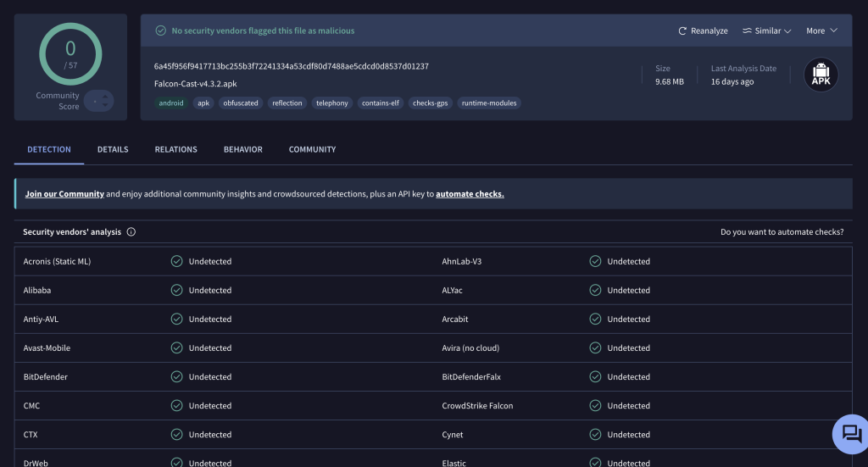This screenshot has width=868, height=467.
Task: Click the green check icon in banner
Action: 160,31
